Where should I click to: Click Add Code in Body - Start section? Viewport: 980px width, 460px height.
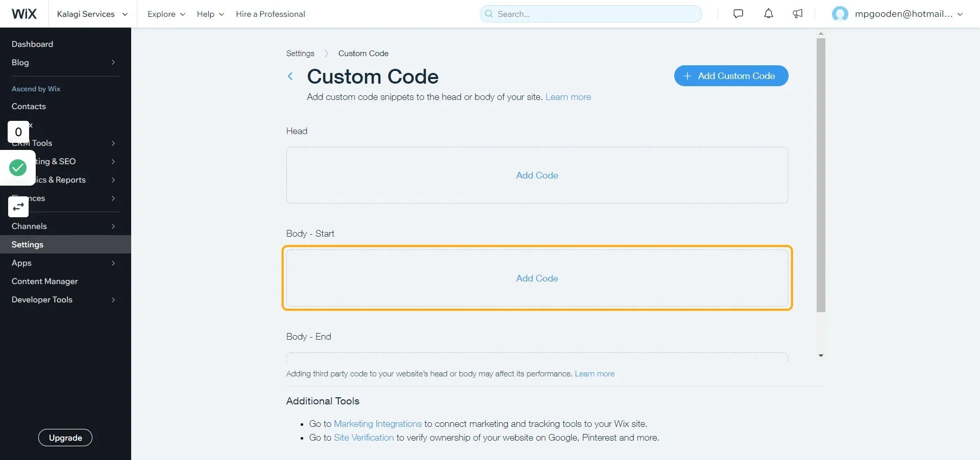[x=537, y=278]
